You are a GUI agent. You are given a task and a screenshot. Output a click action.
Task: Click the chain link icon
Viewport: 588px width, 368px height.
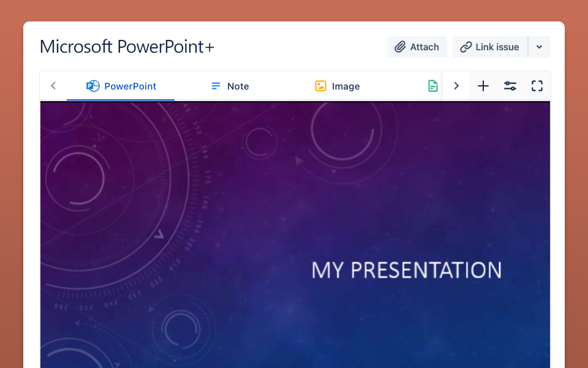click(x=466, y=47)
